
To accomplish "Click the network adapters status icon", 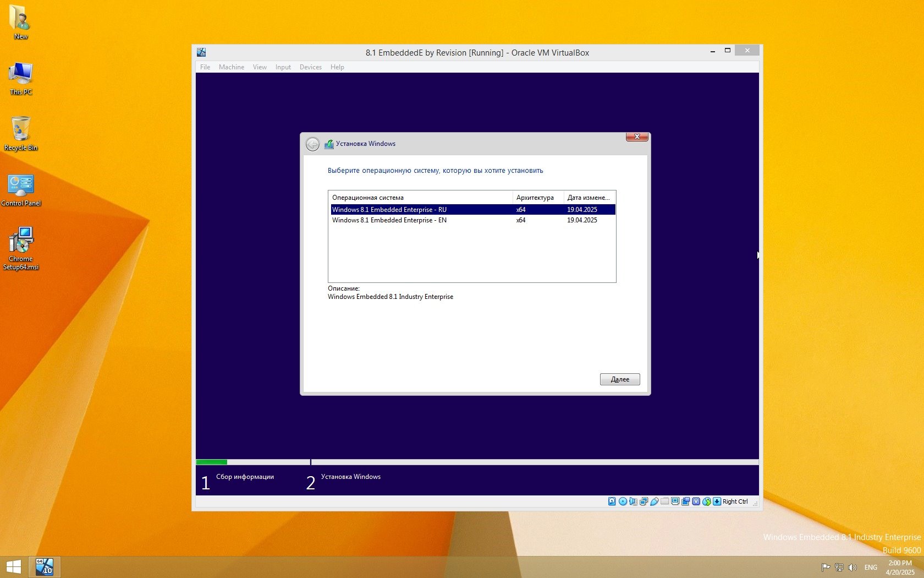I will coord(643,501).
